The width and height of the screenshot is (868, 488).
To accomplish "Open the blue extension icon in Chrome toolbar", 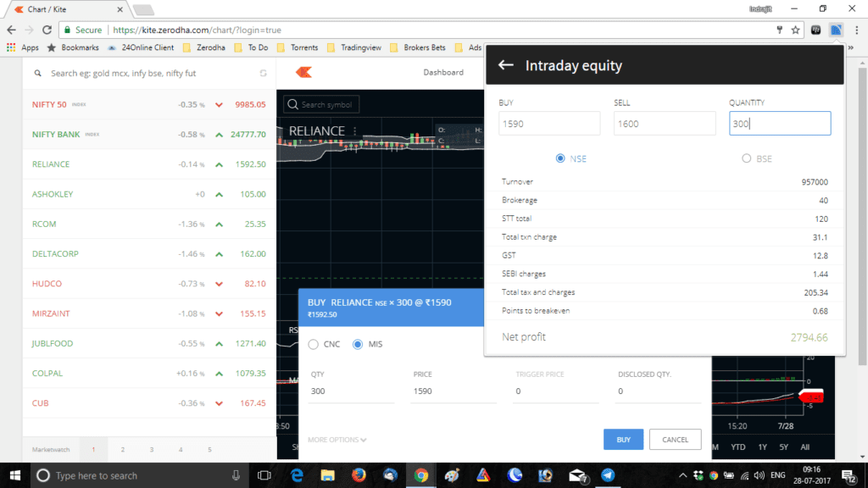I will click(836, 28).
